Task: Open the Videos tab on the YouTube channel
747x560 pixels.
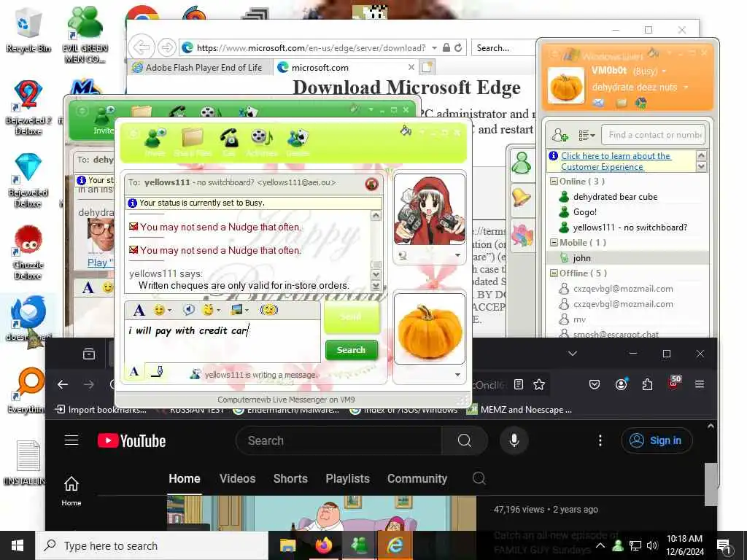Action: coord(237,478)
